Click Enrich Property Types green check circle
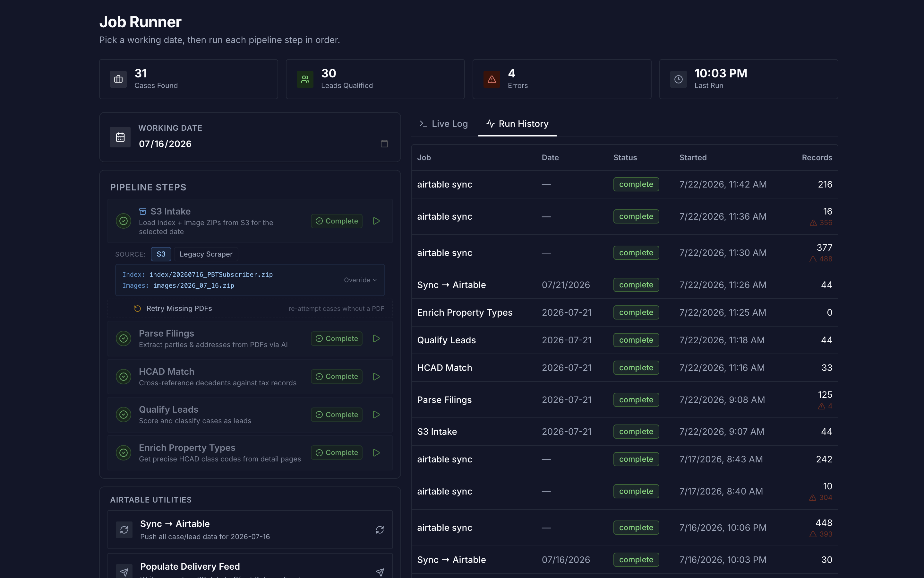Viewport: 924px width, 578px height. point(123,453)
